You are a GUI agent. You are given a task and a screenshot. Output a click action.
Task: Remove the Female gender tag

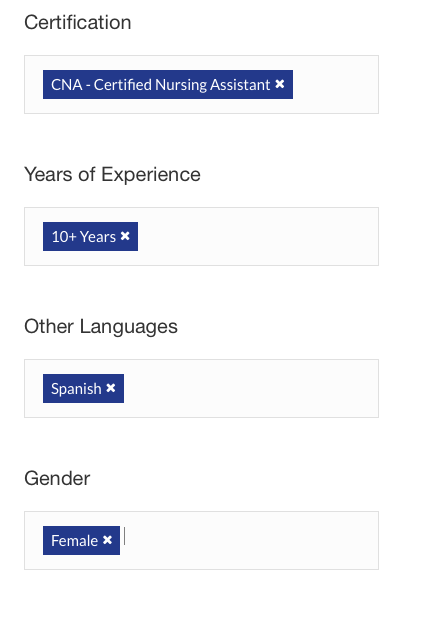click(107, 540)
